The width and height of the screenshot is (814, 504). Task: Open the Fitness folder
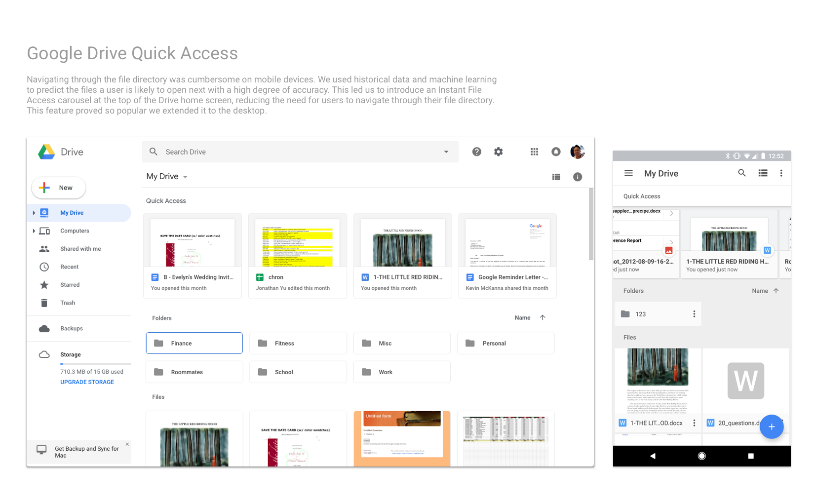[298, 343]
